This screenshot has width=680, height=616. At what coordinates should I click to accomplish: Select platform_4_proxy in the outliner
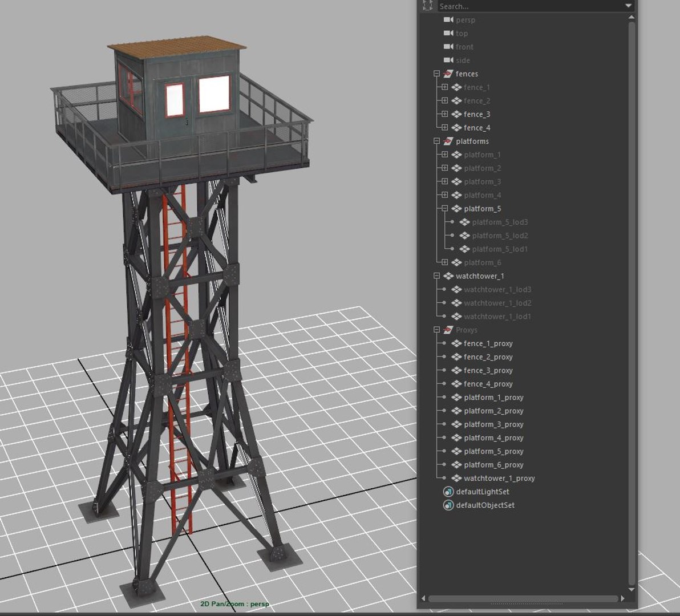[493, 438]
